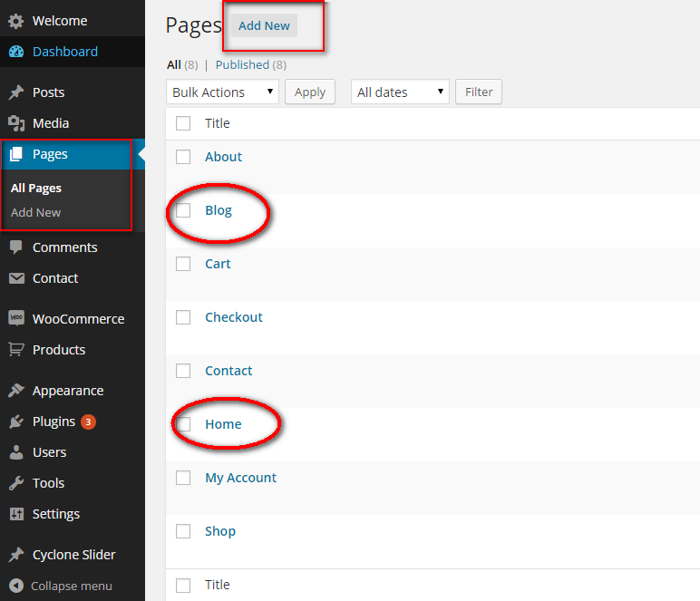Check the box next to Checkout
Screen dimensions: 700x601
[183, 317]
